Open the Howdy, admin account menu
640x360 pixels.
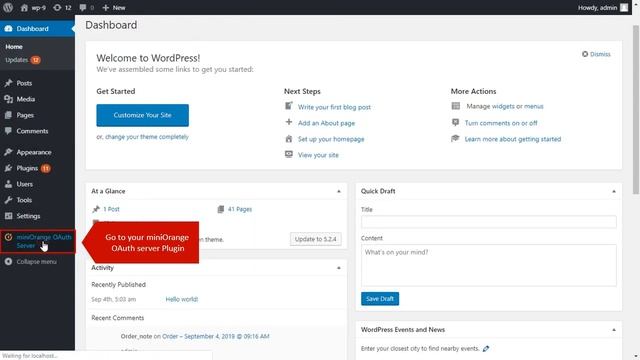tap(603, 7)
